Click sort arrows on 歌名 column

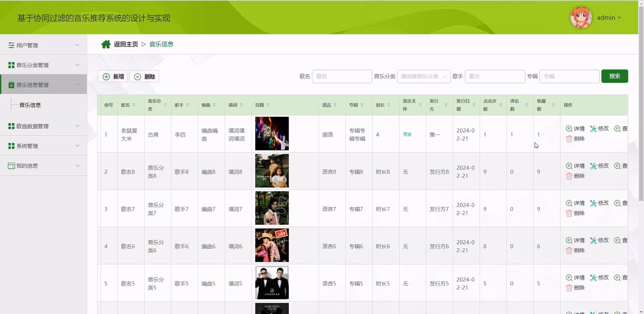coord(134,105)
